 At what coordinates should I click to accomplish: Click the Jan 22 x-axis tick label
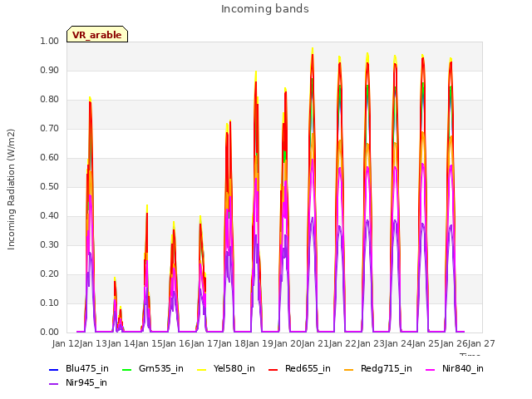(342, 343)
